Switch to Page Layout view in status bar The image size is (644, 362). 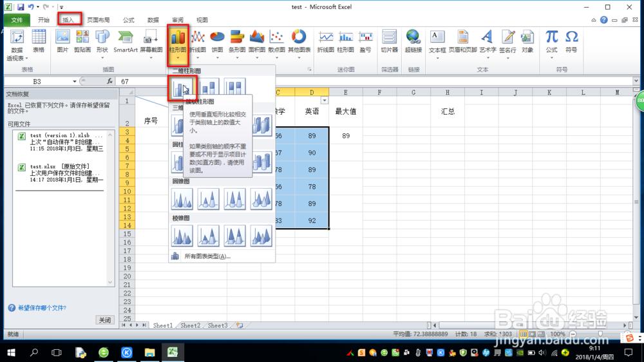tap(533, 334)
